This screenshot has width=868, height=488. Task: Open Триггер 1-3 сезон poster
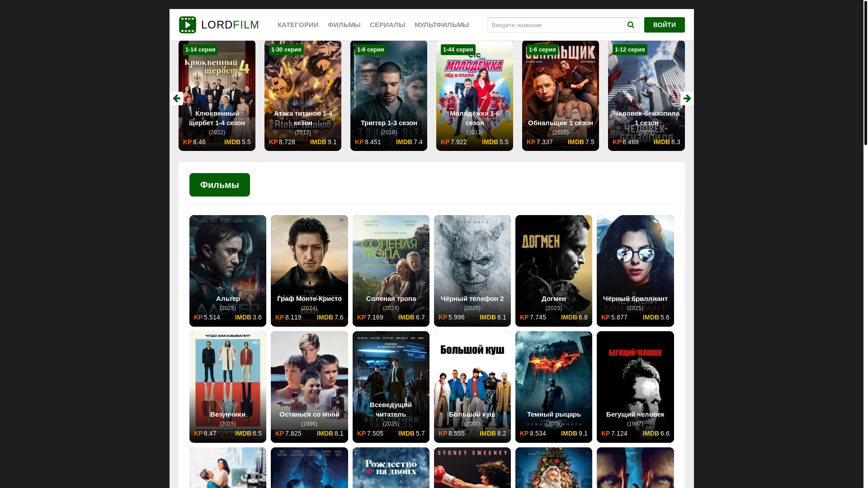coord(389,95)
